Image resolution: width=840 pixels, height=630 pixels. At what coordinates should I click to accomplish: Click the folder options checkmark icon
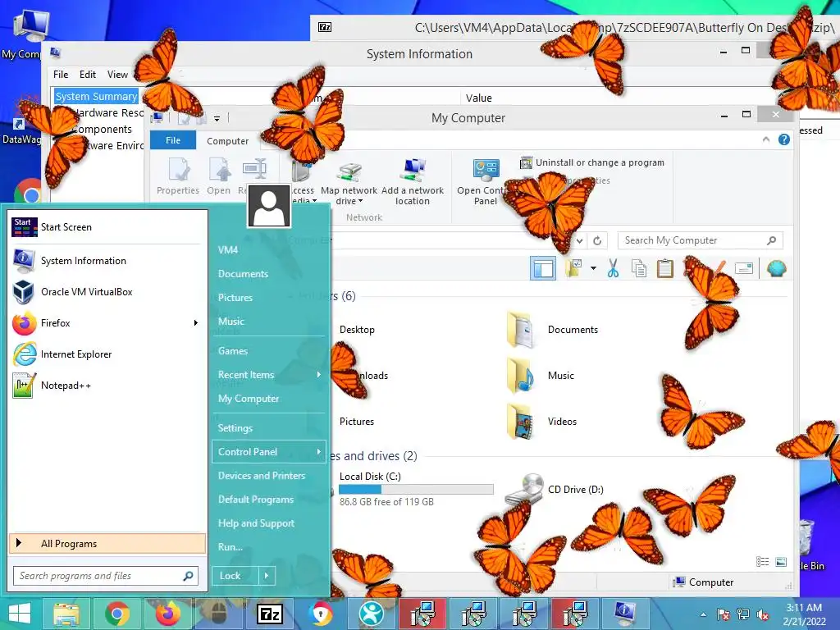(573, 268)
